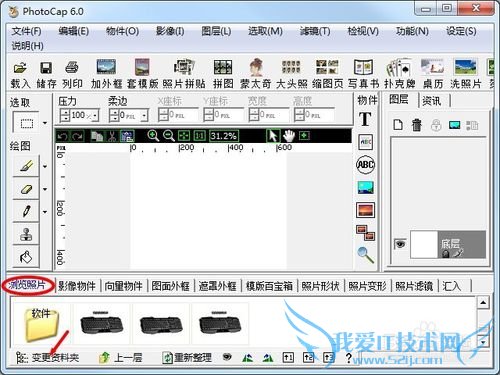The image size is (500, 375).
Task: Select the stamp clone tool
Action: [x=26, y=234]
